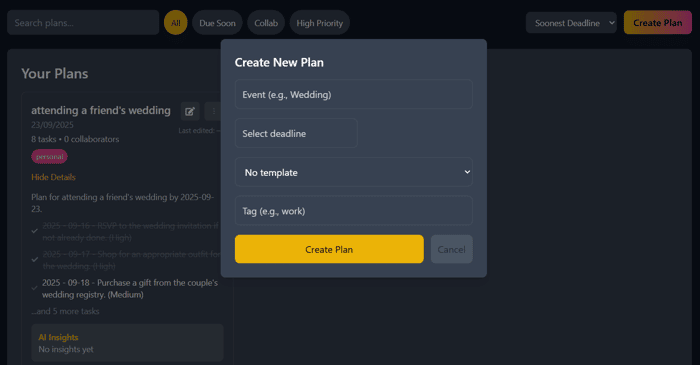Cancel the Create New Plan dialog
Viewport: 700px width, 365px height.
tap(451, 249)
